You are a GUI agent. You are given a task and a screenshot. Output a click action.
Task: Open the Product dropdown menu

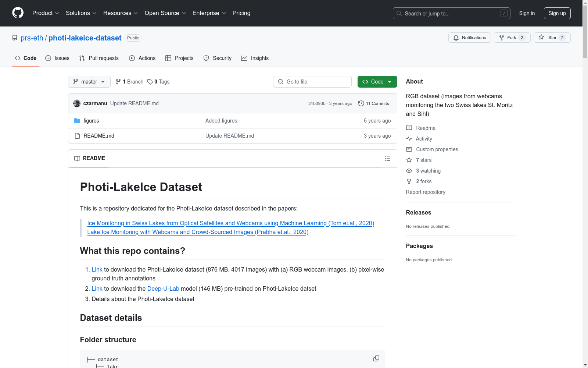(x=46, y=13)
